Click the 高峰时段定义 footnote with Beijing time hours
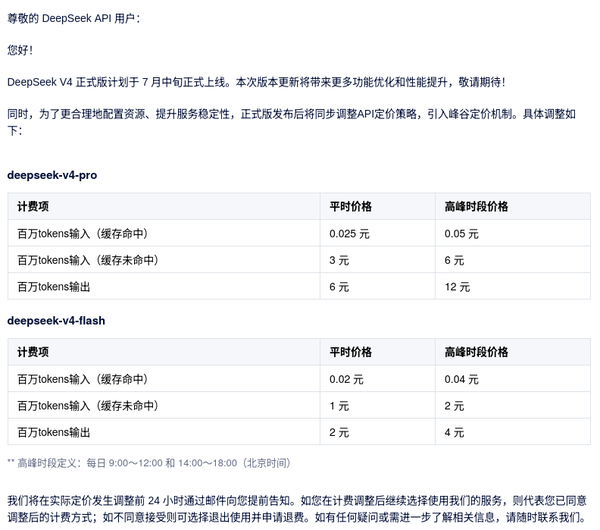Image resolution: width=600 pixels, height=530 pixels. click(x=149, y=463)
